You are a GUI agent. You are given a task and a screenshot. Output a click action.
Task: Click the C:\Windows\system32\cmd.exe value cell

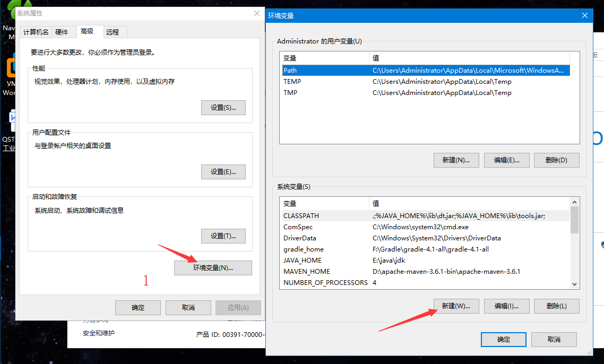point(420,227)
